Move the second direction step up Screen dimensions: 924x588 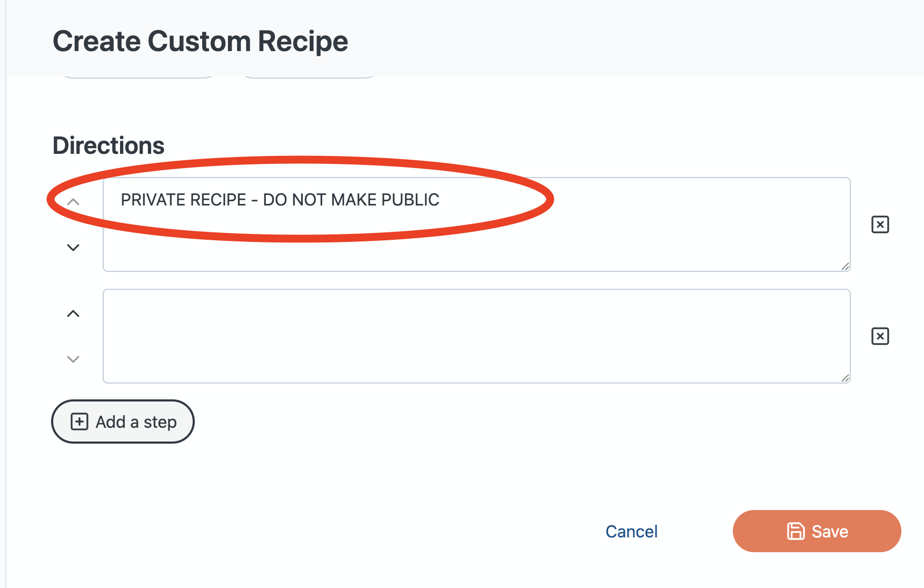coord(73,314)
